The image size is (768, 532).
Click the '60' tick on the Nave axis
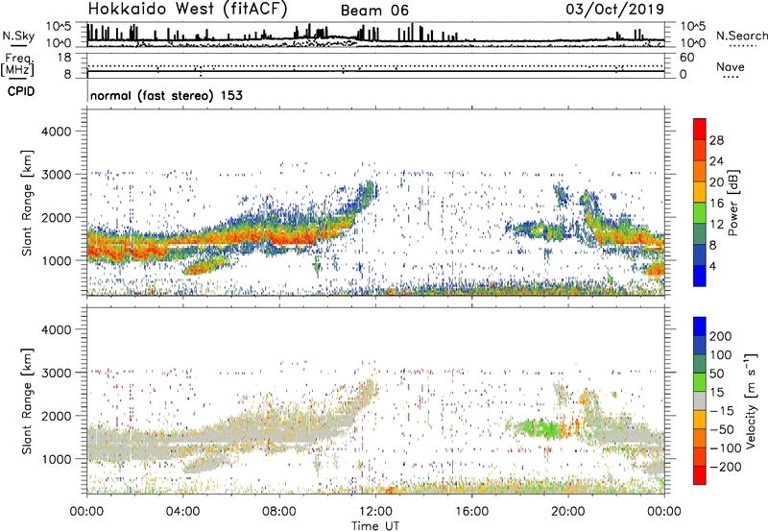coord(687,58)
